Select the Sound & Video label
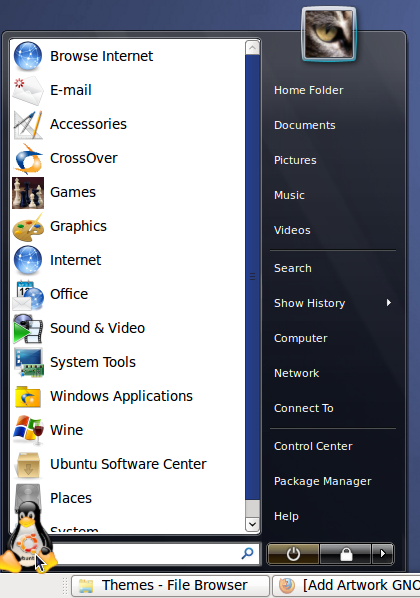Screen dimensions: 420x598 click(x=98, y=328)
